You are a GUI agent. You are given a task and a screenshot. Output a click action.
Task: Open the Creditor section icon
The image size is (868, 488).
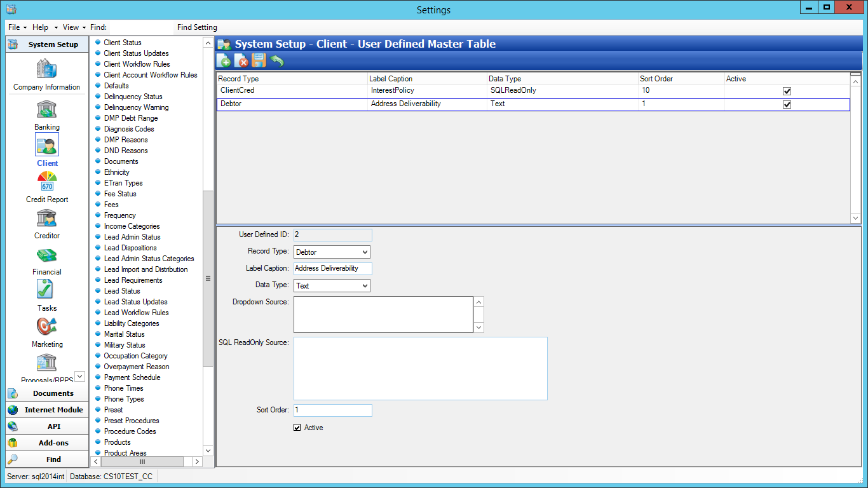coord(47,217)
